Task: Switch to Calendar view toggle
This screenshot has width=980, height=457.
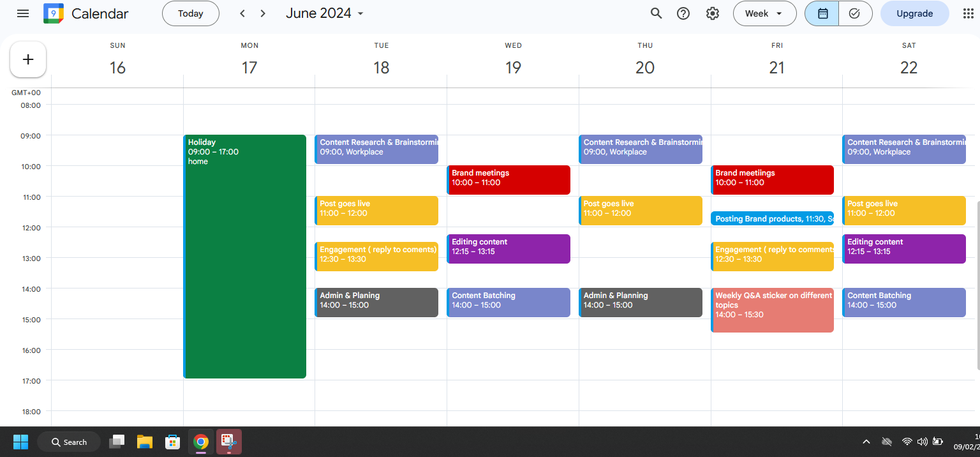Action: (x=821, y=13)
